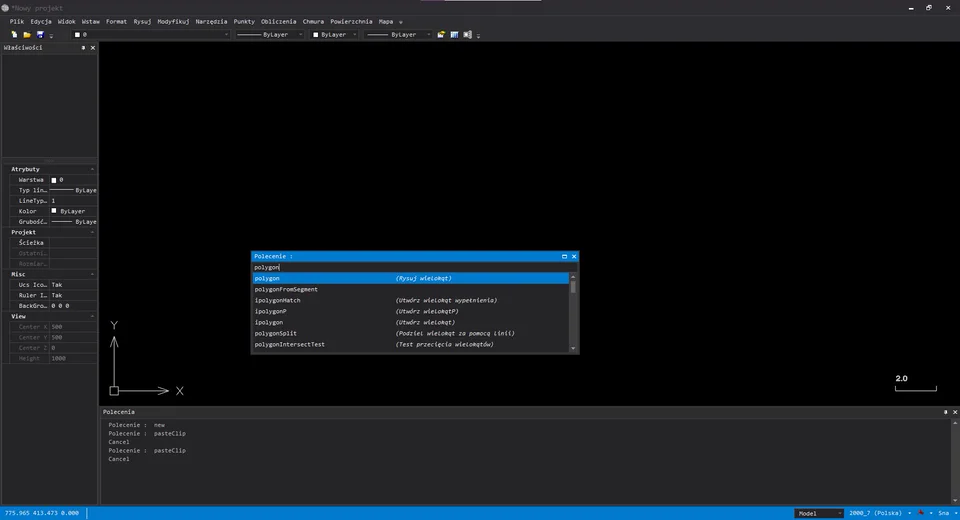Close the Polecenia log panel
Image resolution: width=960 pixels, height=520 pixels.
954,412
